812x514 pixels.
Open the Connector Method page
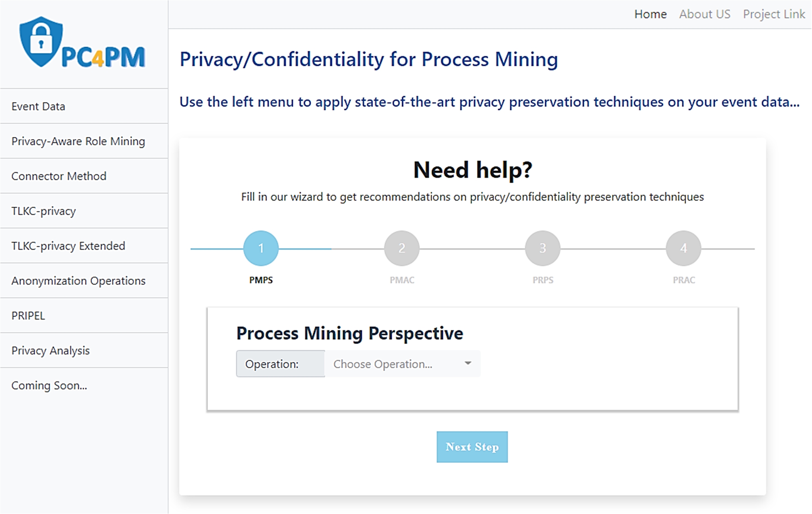pos(59,176)
